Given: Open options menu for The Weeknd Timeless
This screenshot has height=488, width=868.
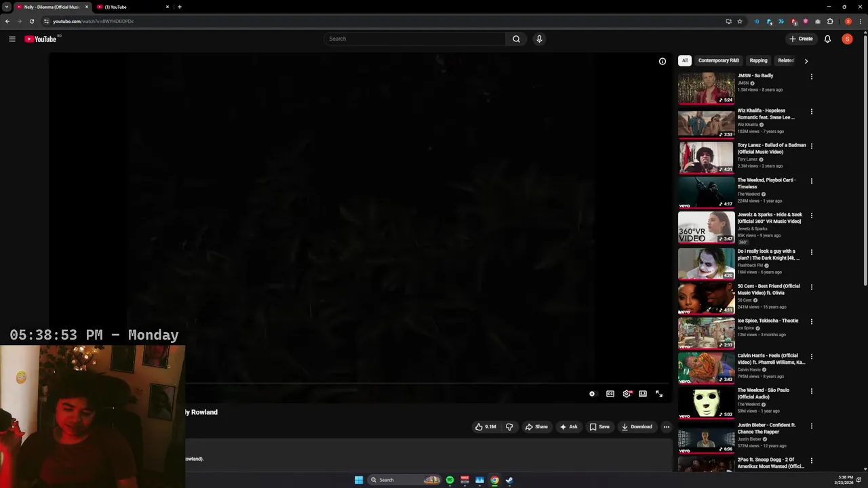Looking at the screenshot, I should point(812,181).
